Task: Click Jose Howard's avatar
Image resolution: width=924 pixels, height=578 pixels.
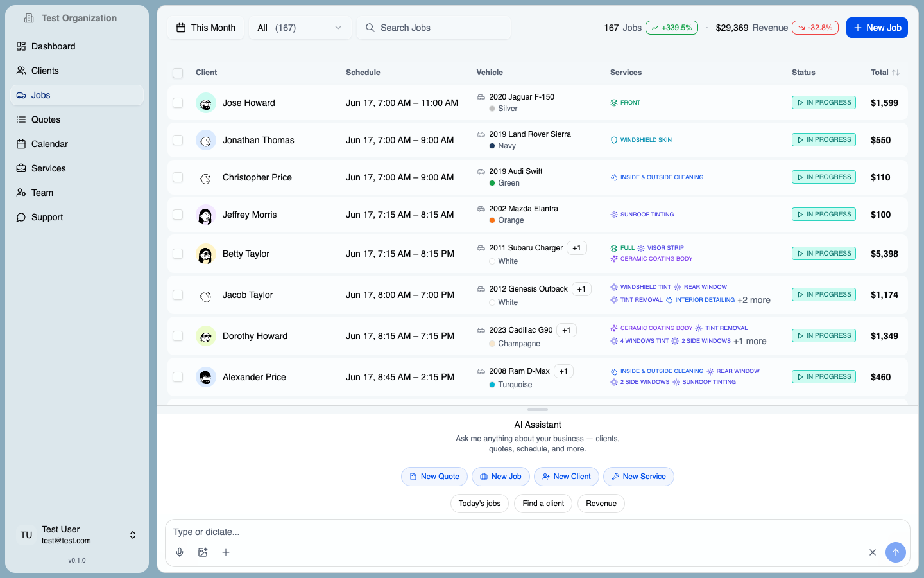Action: point(205,103)
